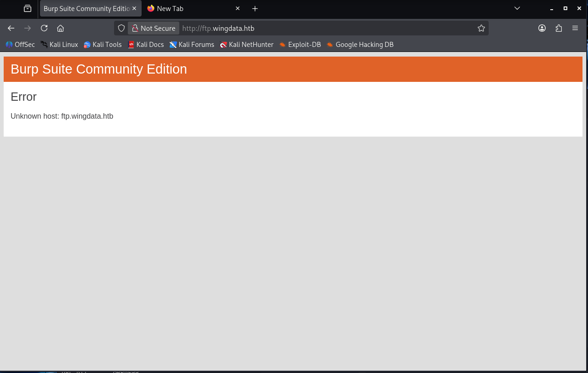The height and width of the screenshot is (373, 588).
Task: Open a new tab with the plus button
Action: [x=255, y=8]
